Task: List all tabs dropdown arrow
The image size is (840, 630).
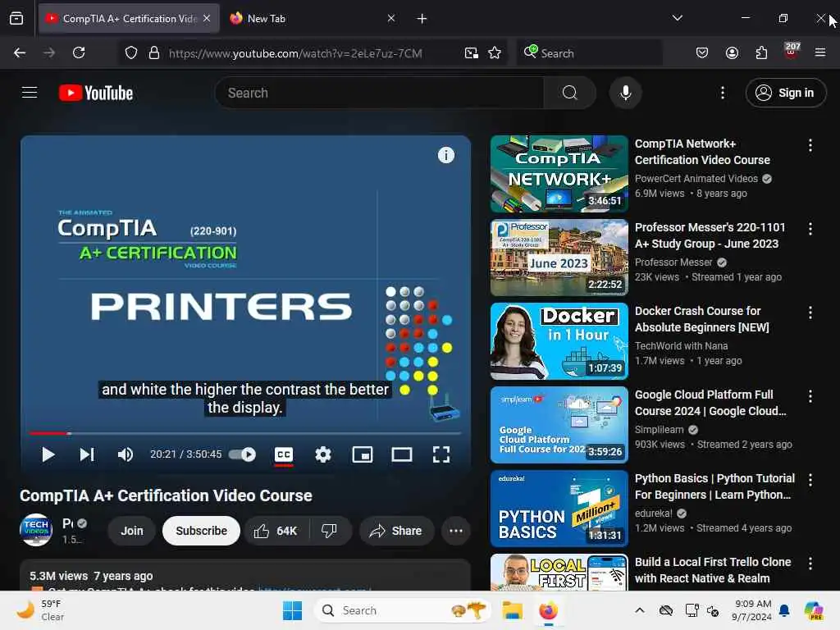Action: 677,18
